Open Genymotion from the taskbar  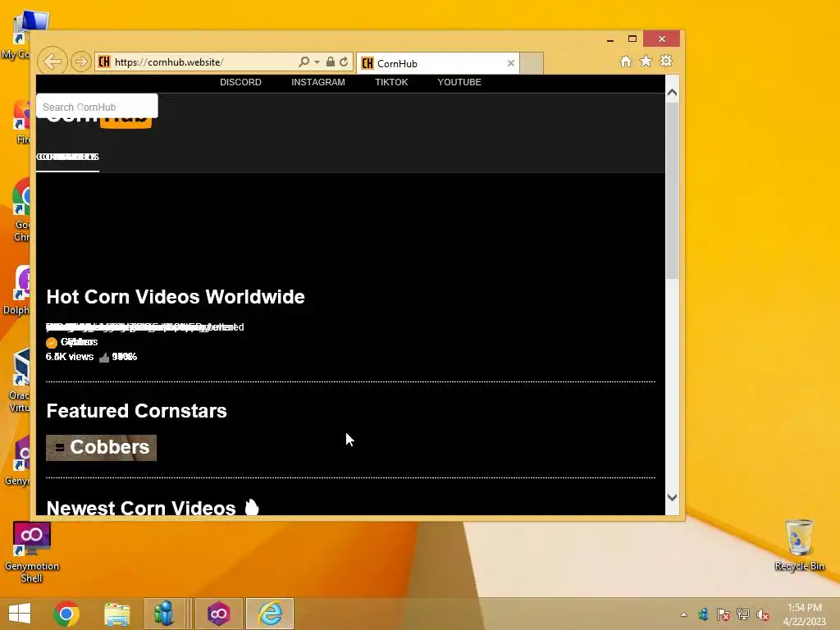coord(218,614)
